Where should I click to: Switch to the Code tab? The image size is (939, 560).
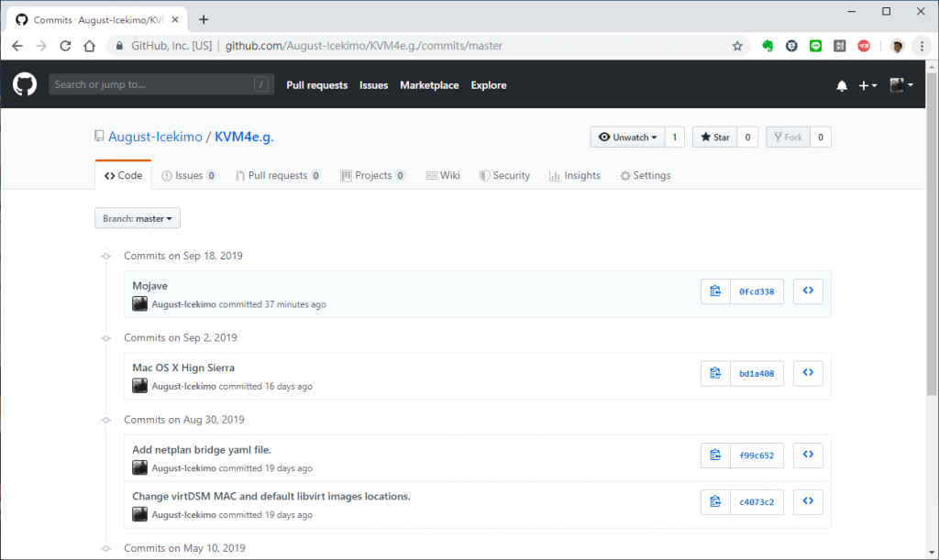pos(124,175)
